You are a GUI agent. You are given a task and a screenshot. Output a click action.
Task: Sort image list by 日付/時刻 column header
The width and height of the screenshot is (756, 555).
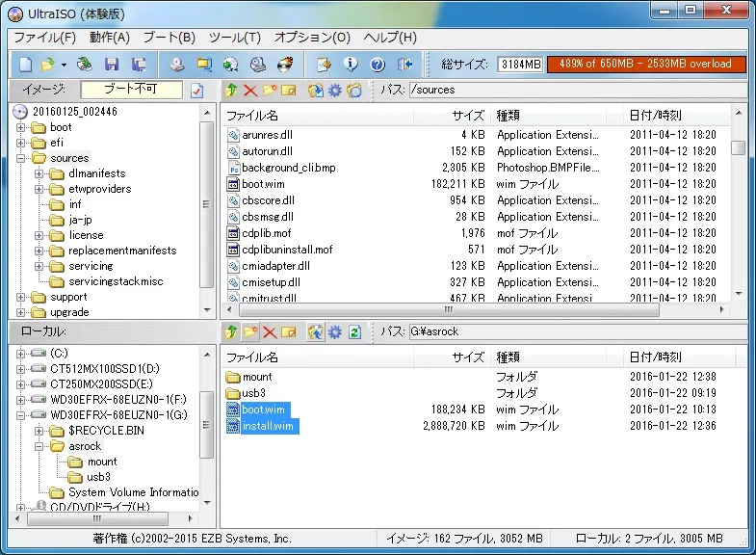676,116
